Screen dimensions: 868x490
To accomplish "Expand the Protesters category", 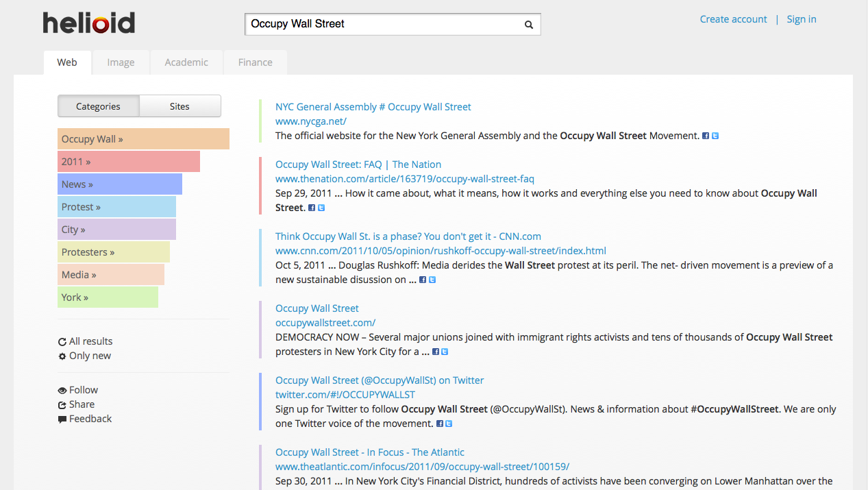I will (x=114, y=252).
